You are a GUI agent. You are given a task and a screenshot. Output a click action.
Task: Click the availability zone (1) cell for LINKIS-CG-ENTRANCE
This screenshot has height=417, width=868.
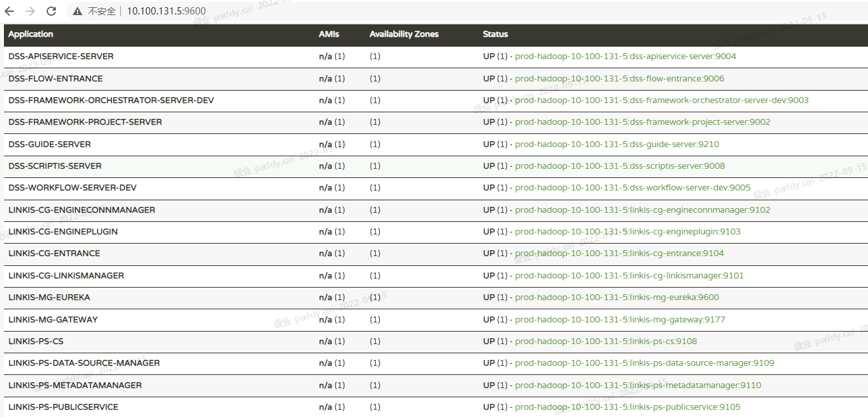[375, 253]
